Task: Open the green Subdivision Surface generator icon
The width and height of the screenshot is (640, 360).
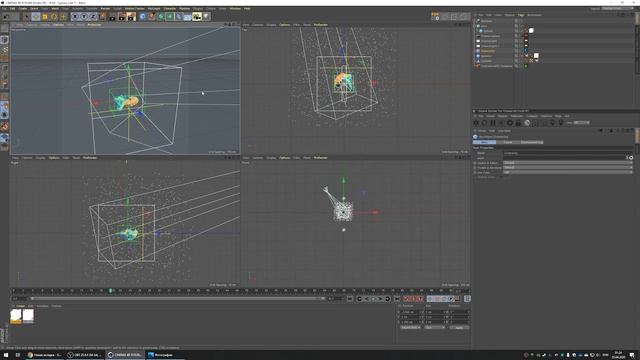Action: click(161, 17)
